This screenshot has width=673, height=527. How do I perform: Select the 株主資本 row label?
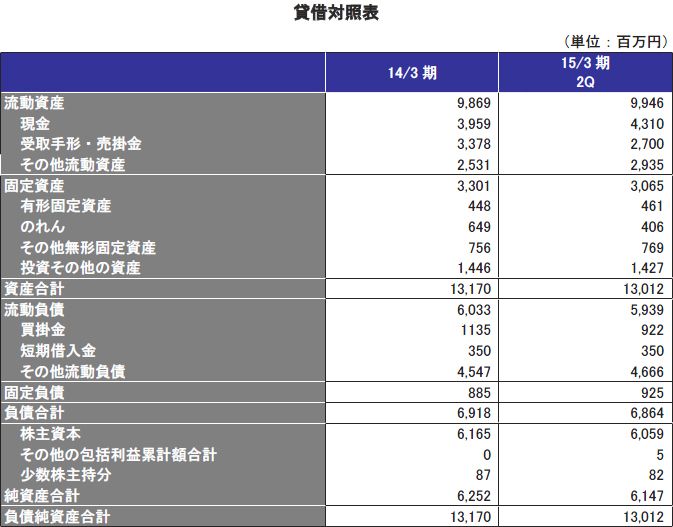coord(51,434)
